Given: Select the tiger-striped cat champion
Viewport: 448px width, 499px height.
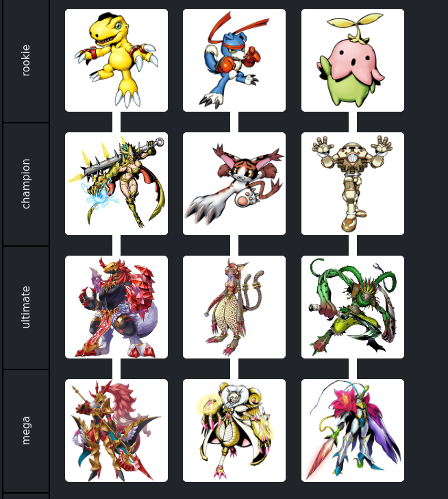Looking at the screenshot, I should pyautogui.click(x=234, y=184).
